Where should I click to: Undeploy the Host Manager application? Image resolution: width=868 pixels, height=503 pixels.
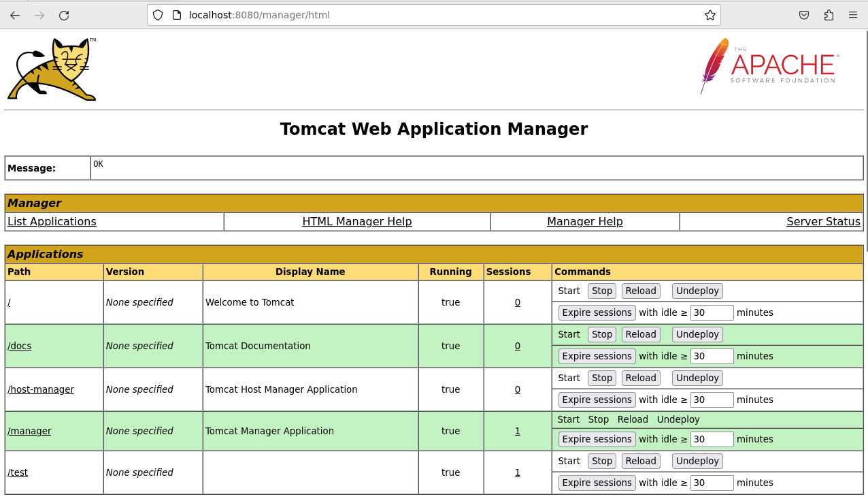(x=697, y=378)
